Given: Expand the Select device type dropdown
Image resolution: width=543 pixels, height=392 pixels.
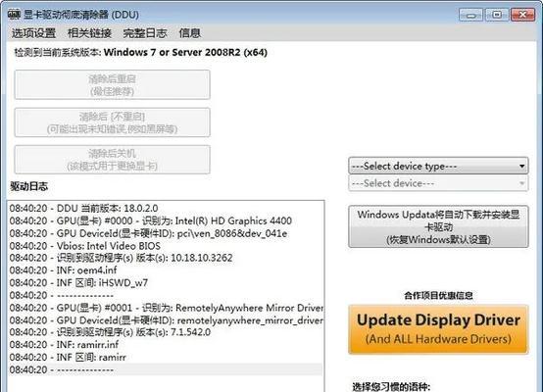Looking at the screenshot, I should (438, 166).
